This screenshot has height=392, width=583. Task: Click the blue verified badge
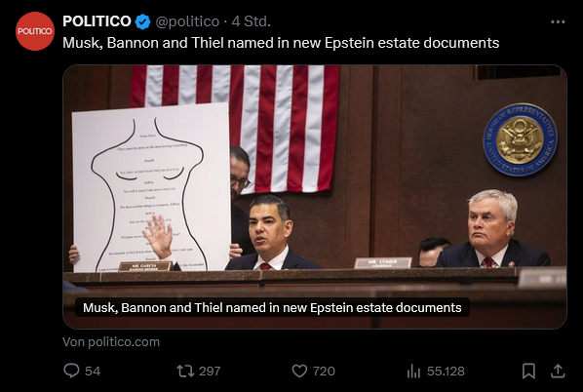tap(142, 22)
